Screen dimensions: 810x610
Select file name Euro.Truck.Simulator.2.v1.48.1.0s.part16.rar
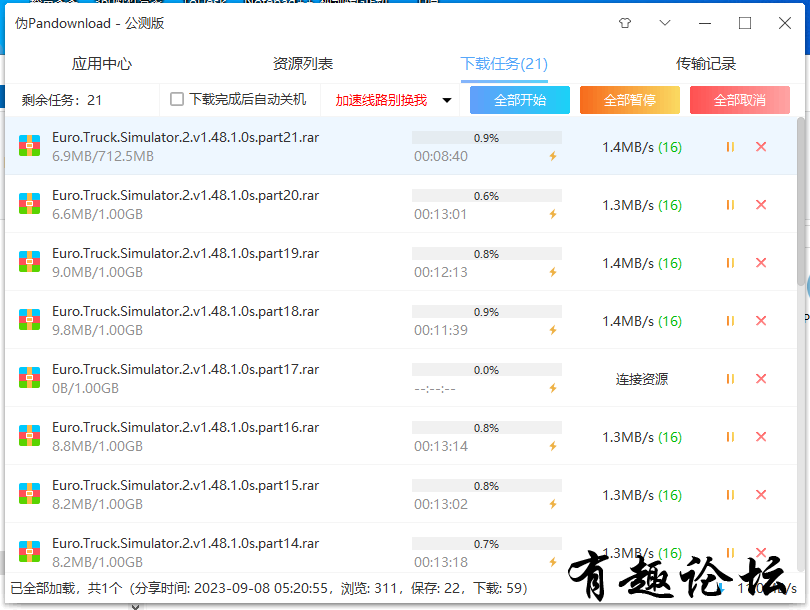click(x=185, y=427)
